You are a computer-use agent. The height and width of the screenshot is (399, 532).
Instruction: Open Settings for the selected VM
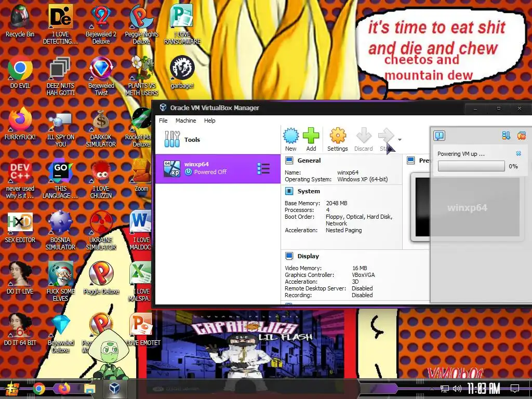(x=337, y=139)
